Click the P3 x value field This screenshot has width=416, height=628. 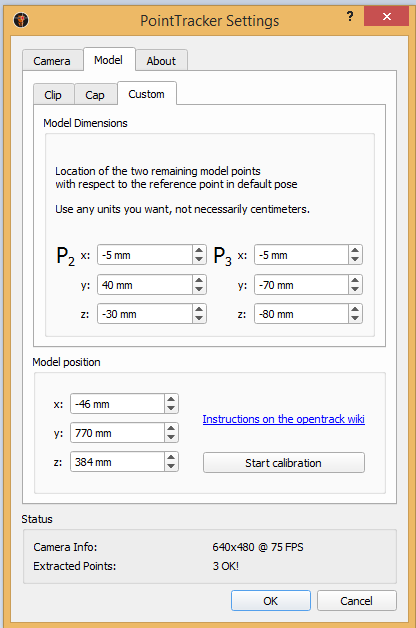tap(301, 255)
